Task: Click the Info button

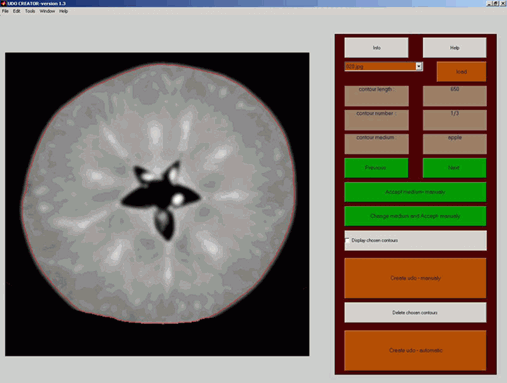Action: (376, 48)
